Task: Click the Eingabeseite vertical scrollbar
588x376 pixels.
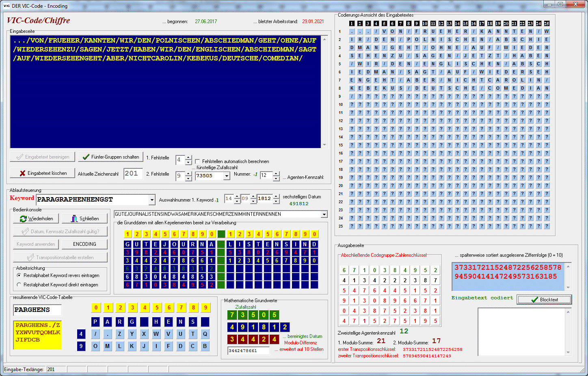Action: [324, 92]
